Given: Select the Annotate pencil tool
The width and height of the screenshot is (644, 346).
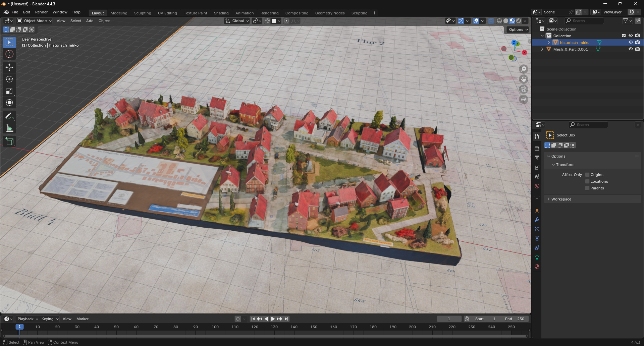Looking at the screenshot, I should [9, 116].
